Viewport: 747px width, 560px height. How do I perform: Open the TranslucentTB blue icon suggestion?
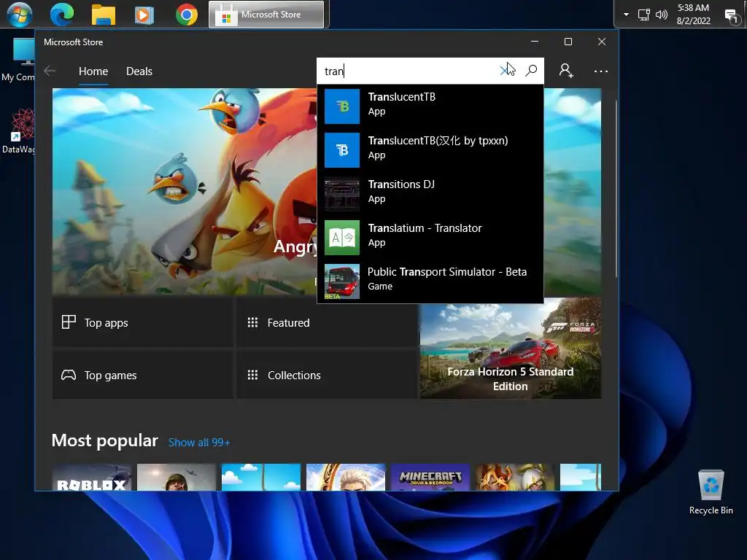point(342,106)
